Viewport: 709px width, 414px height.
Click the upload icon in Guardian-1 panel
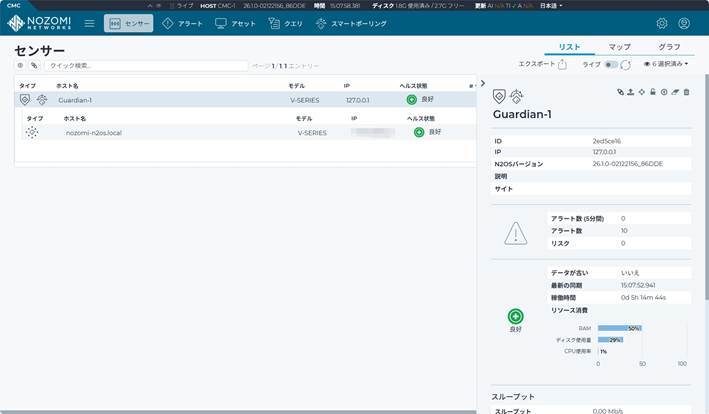coord(631,92)
